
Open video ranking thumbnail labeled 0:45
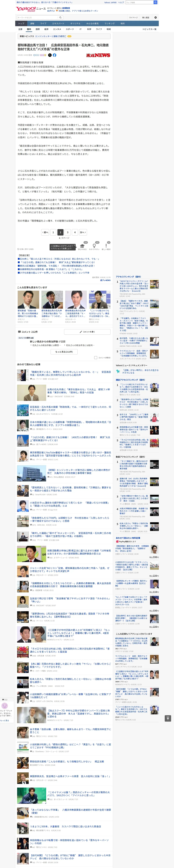point(154,465)
